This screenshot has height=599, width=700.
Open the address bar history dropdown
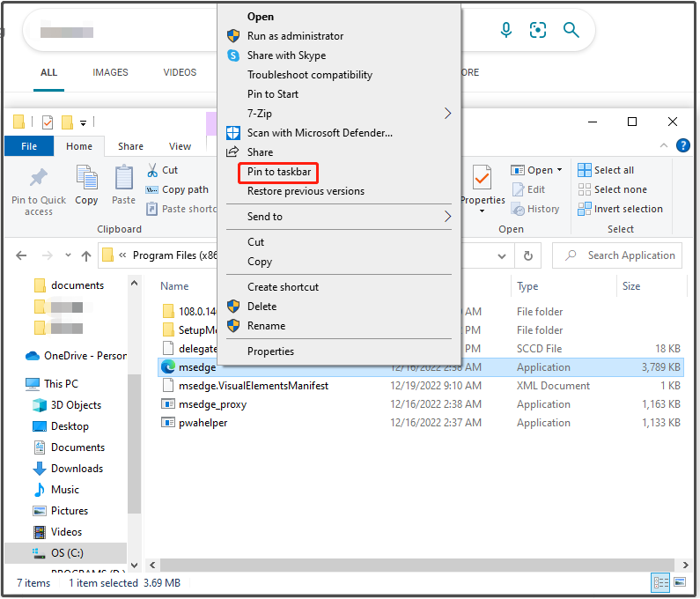tap(504, 255)
